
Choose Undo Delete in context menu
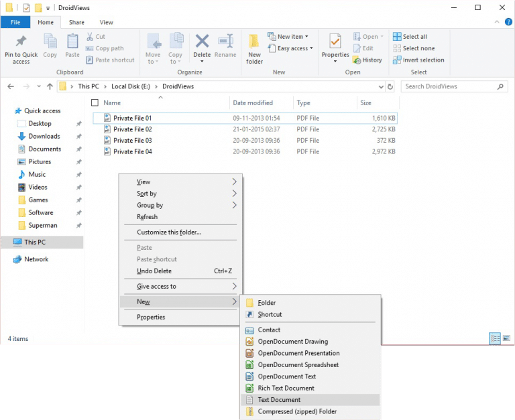point(180,271)
